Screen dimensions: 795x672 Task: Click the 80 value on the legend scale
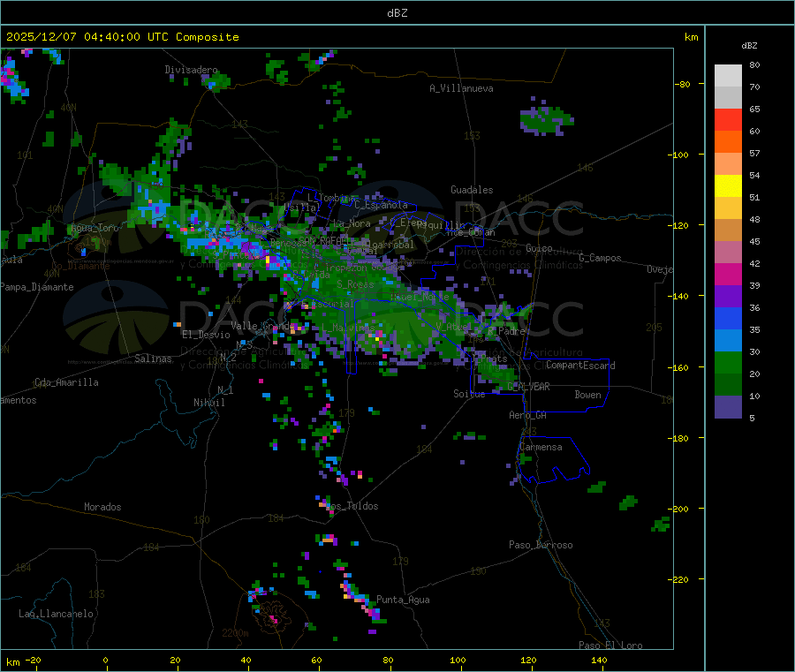754,64
